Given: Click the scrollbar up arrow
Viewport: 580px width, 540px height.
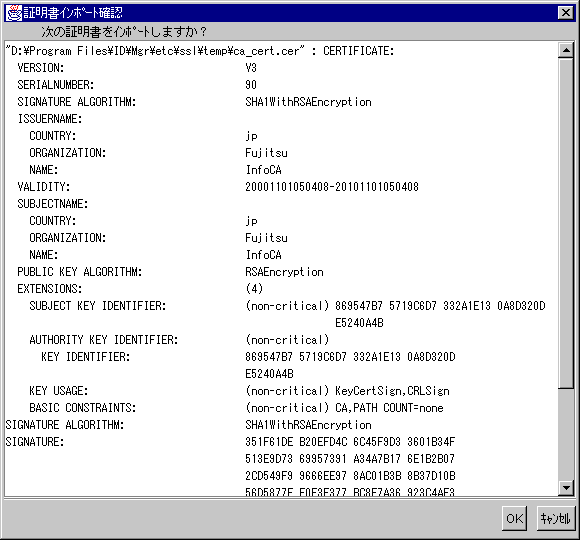Looking at the screenshot, I should (566, 50).
